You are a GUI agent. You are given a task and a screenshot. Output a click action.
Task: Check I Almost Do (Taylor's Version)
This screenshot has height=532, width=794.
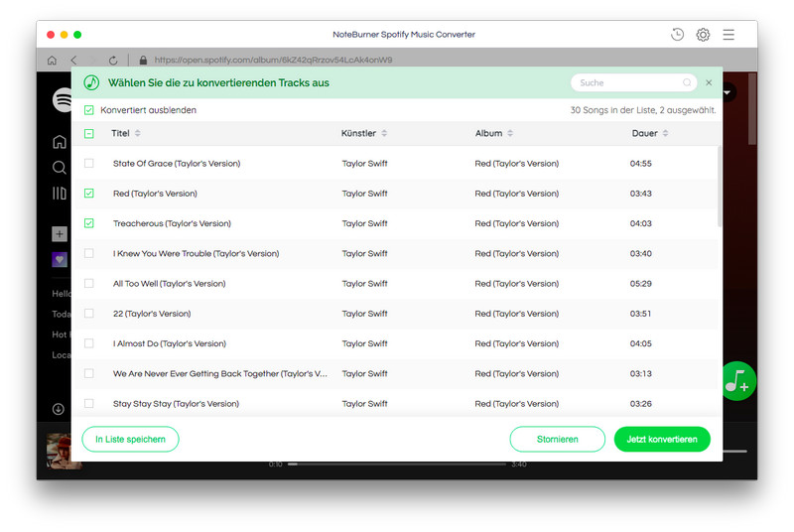click(89, 343)
